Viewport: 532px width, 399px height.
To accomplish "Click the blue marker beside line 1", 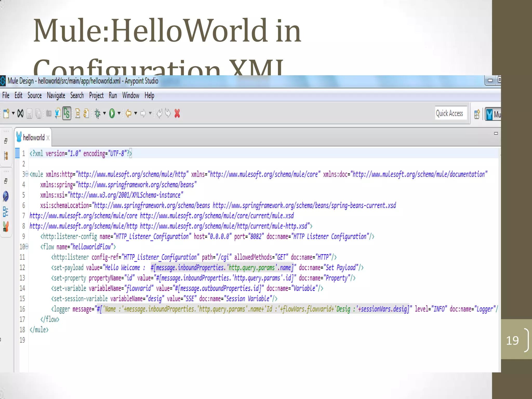I will point(17,153).
